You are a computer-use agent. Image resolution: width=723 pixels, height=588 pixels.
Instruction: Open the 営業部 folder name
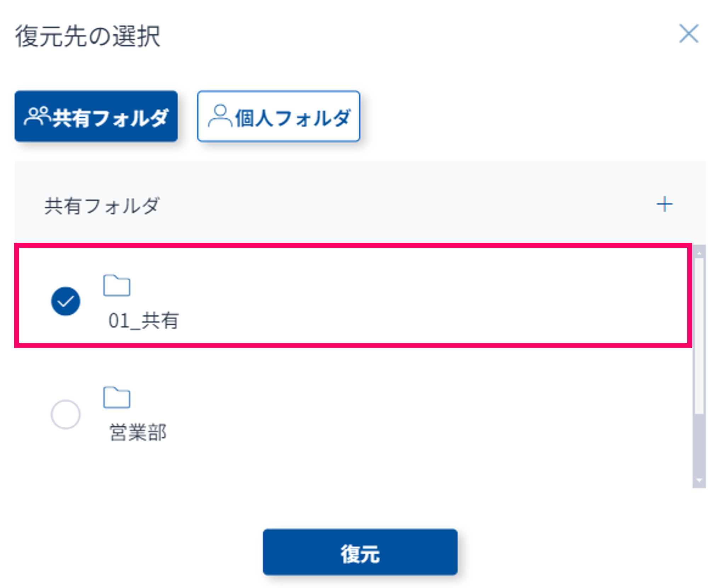click(138, 433)
